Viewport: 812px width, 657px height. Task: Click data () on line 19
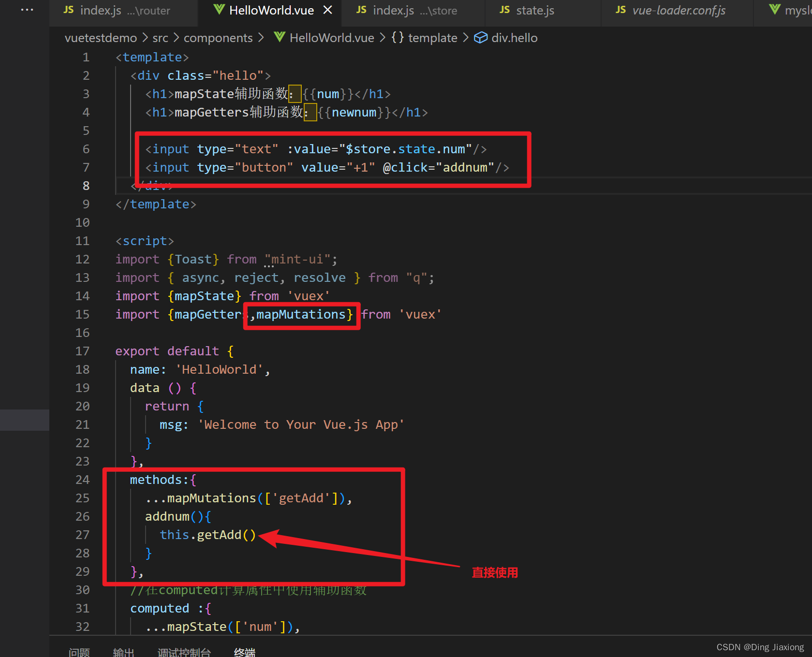(x=156, y=388)
